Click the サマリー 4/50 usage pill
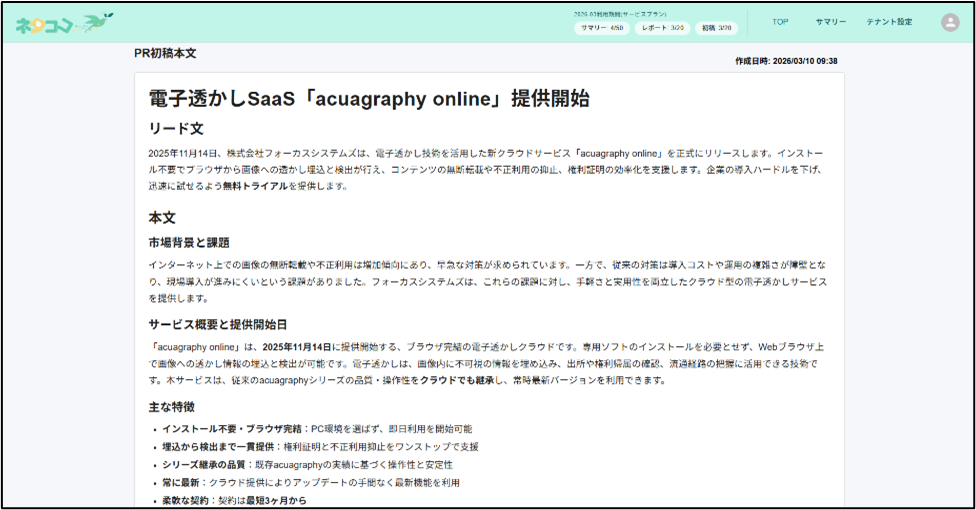This screenshot has width=976, height=510. pyautogui.click(x=602, y=28)
